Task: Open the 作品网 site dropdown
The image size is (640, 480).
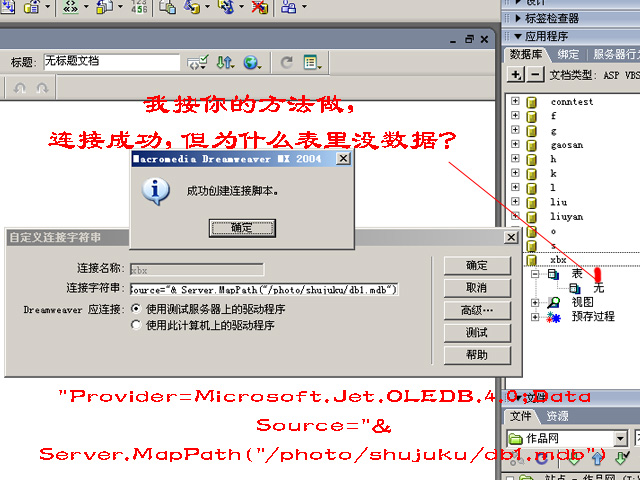Action: coord(620,439)
